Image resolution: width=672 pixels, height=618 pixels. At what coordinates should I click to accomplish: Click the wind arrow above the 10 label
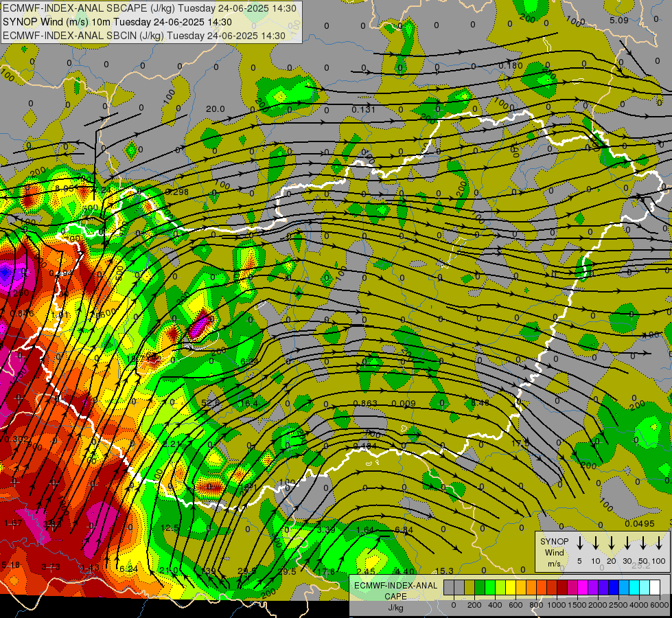click(x=595, y=543)
